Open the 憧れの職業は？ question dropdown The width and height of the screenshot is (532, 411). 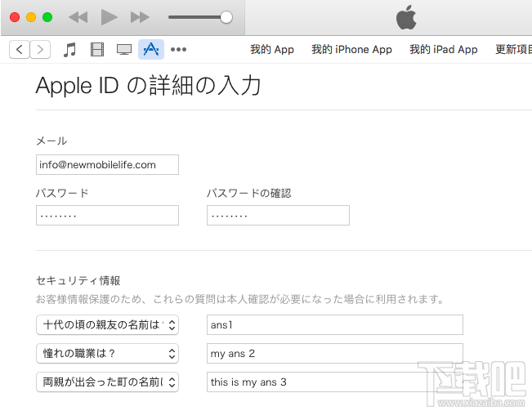pos(107,353)
